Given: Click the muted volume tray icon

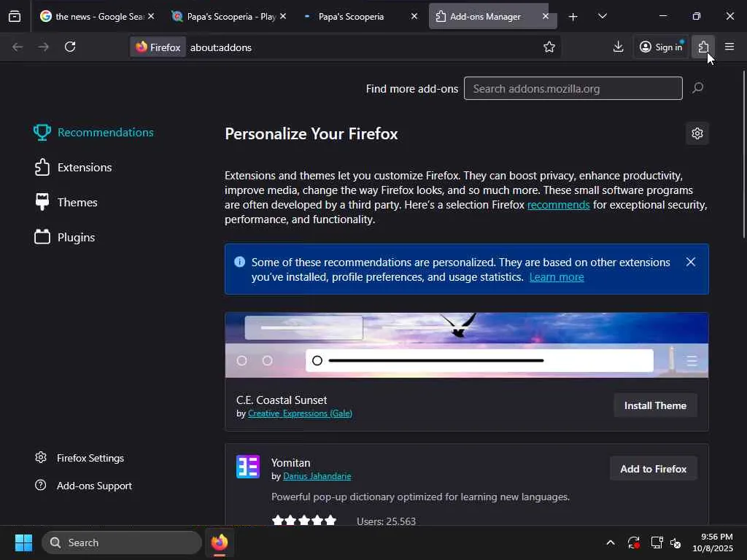Looking at the screenshot, I should tap(676, 542).
